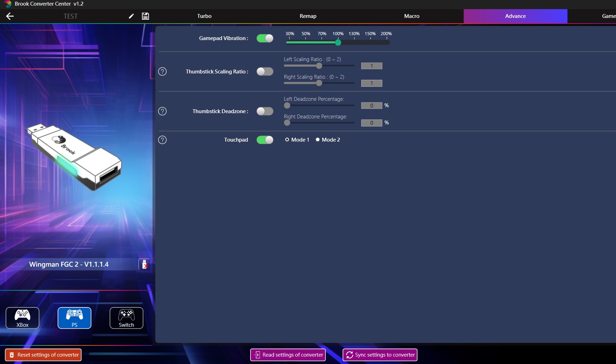Select Touchpad Mode 1 radio button
The height and width of the screenshot is (364, 616).
287,140
